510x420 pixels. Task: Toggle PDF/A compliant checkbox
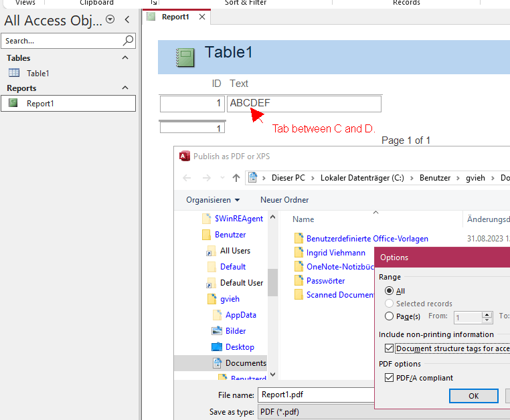pos(389,378)
